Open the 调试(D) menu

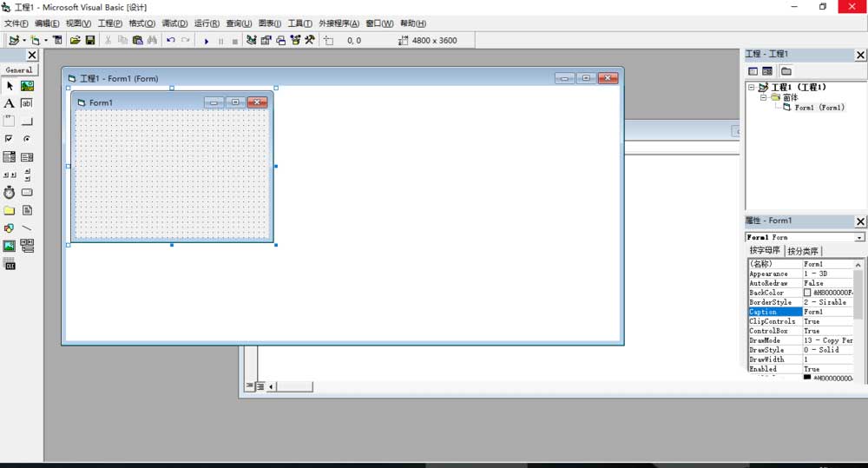[x=175, y=23]
